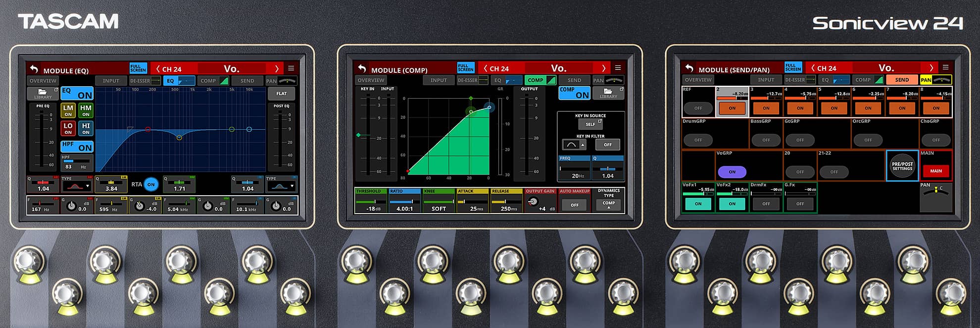This screenshot has width=980, height=328.
Task: Open the hamburger menu on the COMP screen
Action: pyautogui.click(x=618, y=68)
